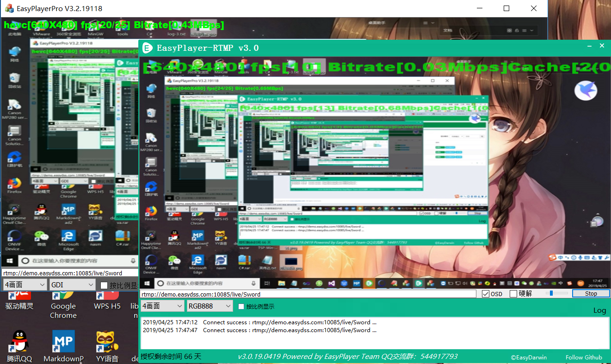Image resolution: width=611 pixels, height=364 pixels.
Task: Expand the 4画面 dropdown in EasyPlayerPro
Action: (x=25, y=285)
